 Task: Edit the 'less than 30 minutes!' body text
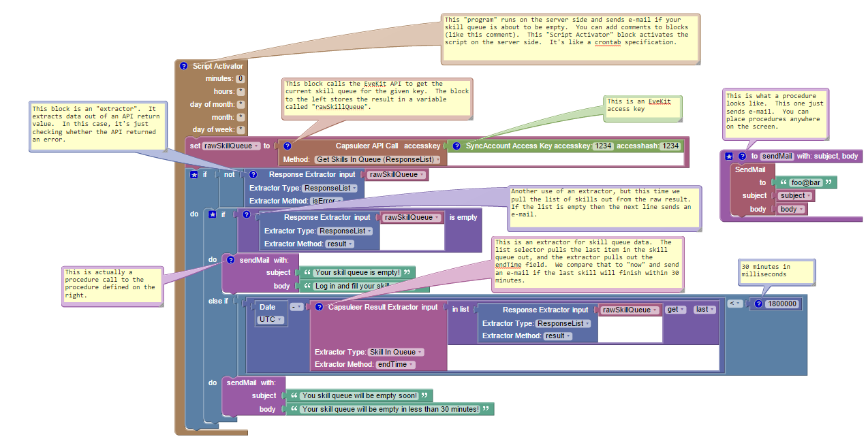pos(390,409)
